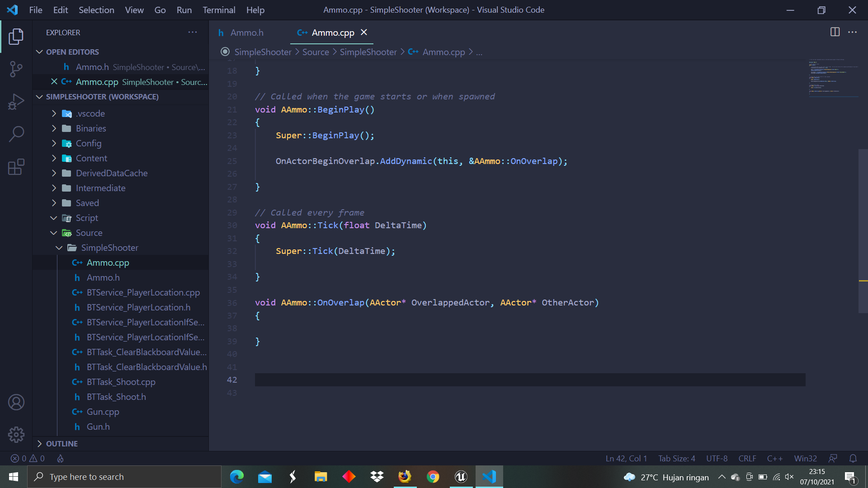The height and width of the screenshot is (488, 868).
Task: Click the Accounts icon
Action: tap(16, 402)
